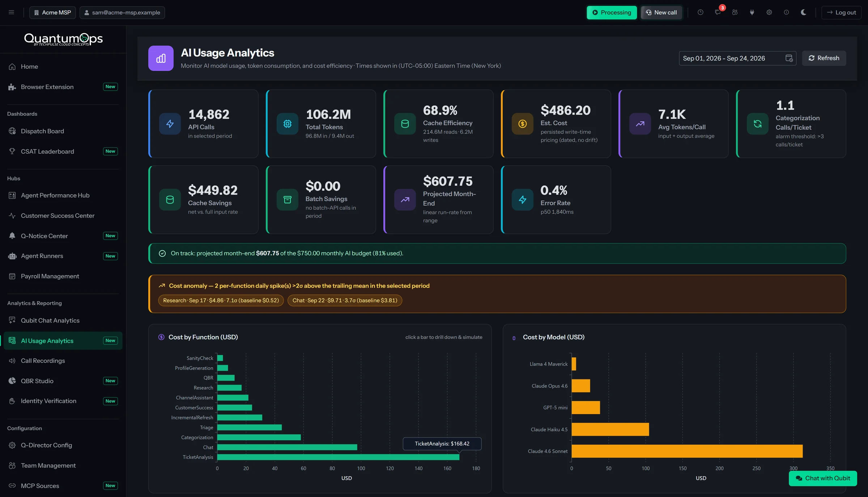This screenshot has height=497, width=868.
Task: Open the sam@acme-msp.example user menu
Action: 122,12
